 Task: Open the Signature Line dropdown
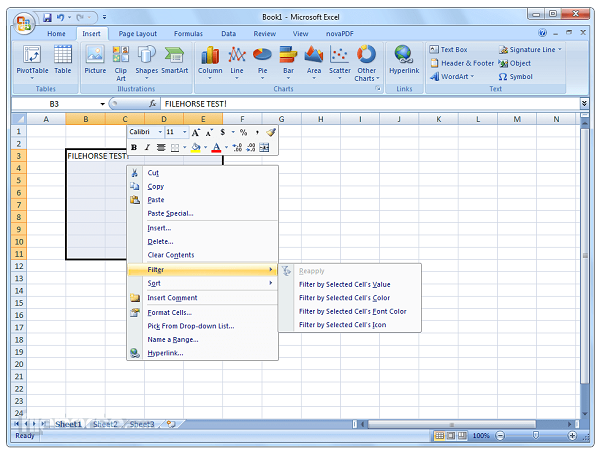pos(559,49)
